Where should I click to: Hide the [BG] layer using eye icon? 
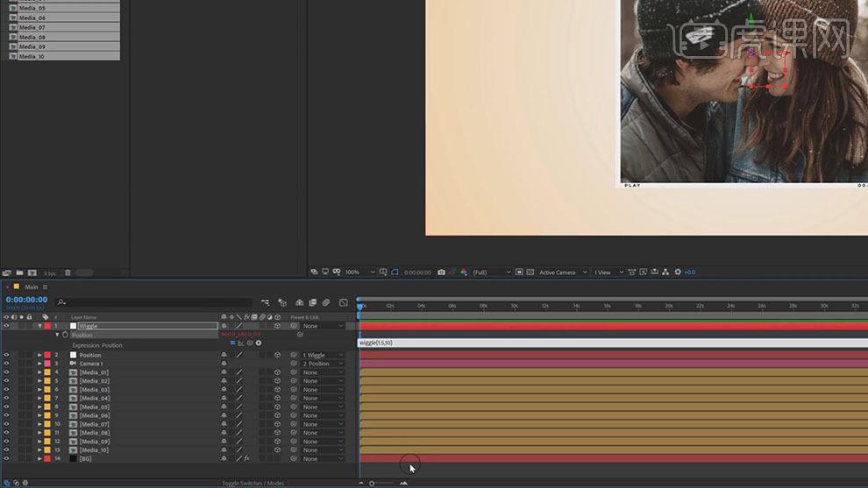(x=6, y=458)
